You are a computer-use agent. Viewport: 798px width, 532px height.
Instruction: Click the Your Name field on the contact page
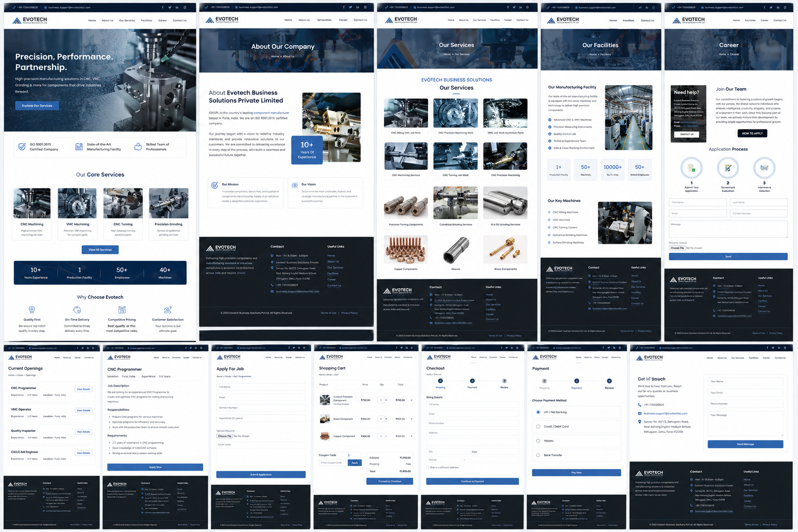(745, 381)
